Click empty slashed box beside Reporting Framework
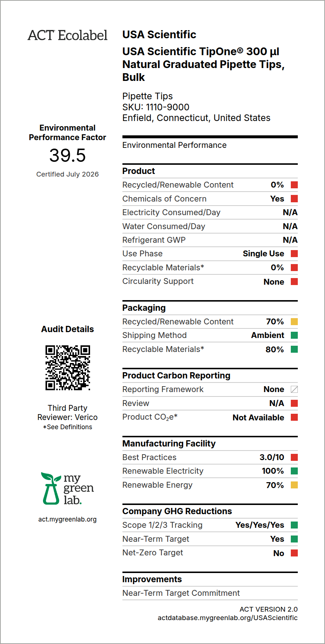Viewport: 325px width, 644px height. 294,389
